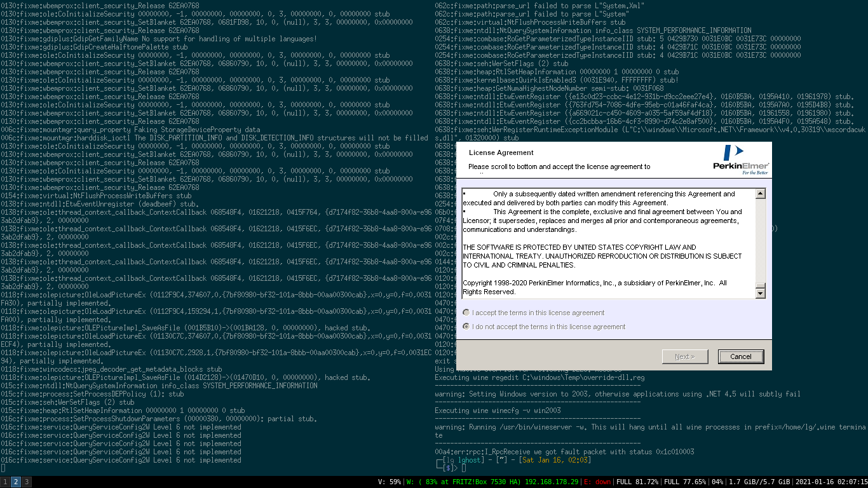Screen dimensions: 868x488
Task: Click the PerkinElmer logo in dialog header
Action: [x=741, y=160]
